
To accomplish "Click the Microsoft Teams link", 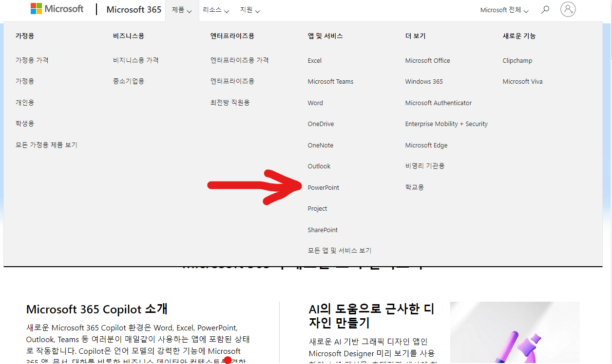I will click(x=330, y=81).
